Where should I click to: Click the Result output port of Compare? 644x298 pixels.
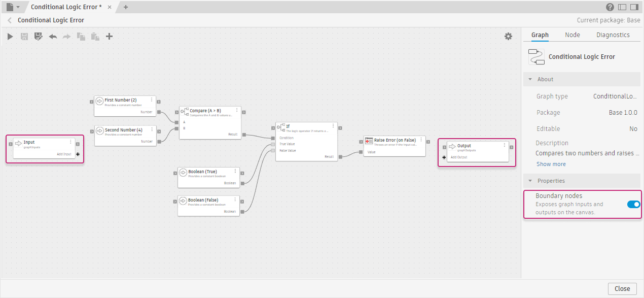[x=244, y=135]
